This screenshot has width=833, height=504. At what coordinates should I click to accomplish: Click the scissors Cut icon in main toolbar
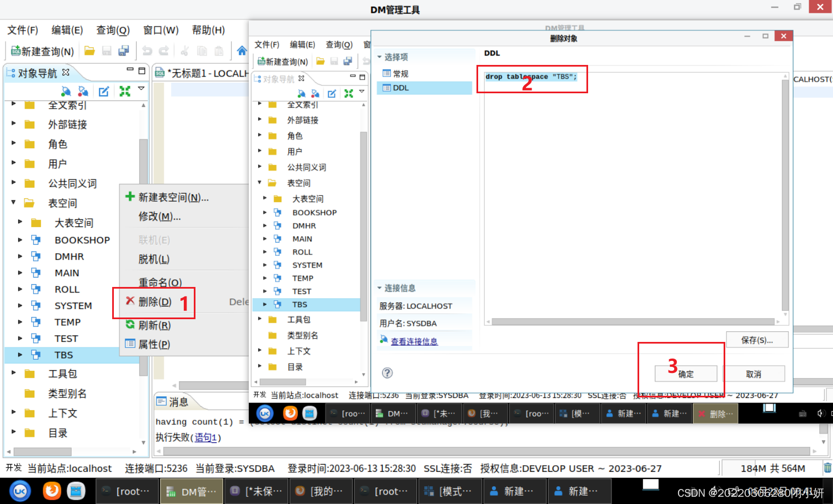[185, 51]
